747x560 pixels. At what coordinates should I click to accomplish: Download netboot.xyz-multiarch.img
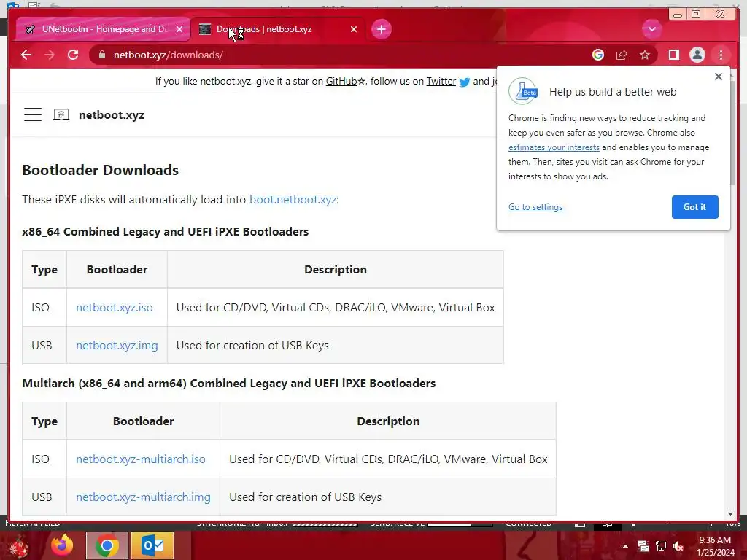[x=143, y=497]
